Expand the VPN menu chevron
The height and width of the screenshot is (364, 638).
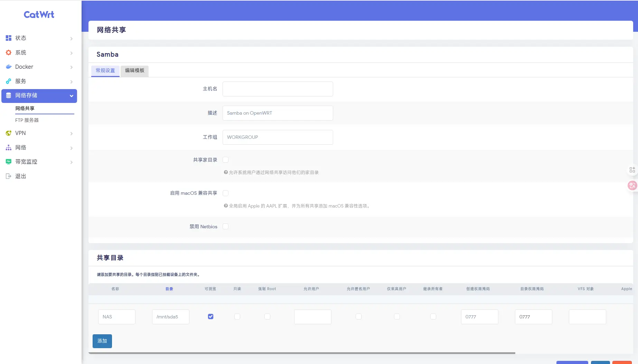(72, 133)
